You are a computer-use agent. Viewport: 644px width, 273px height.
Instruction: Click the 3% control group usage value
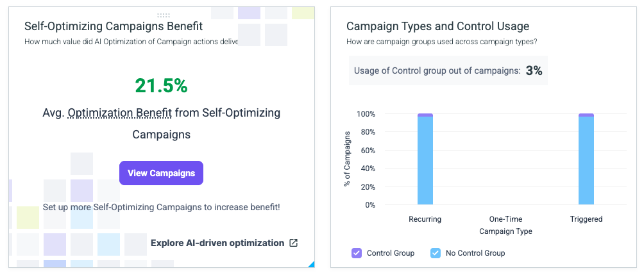click(534, 70)
